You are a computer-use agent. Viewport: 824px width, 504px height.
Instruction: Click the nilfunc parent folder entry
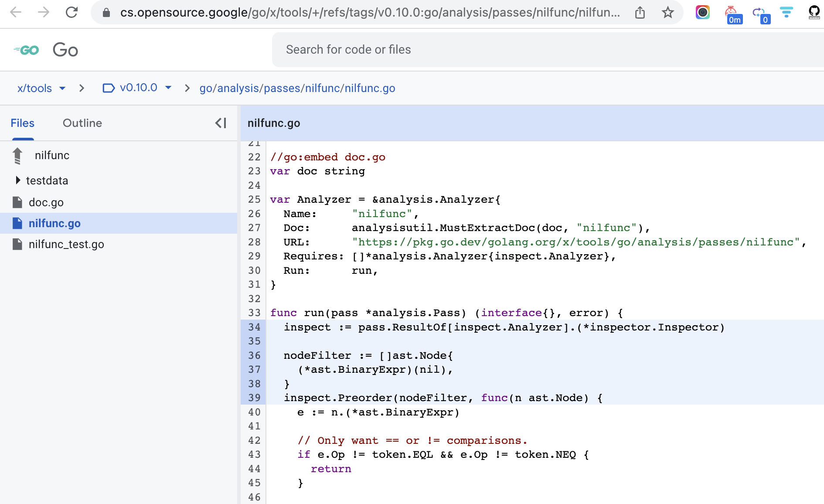[x=52, y=155]
